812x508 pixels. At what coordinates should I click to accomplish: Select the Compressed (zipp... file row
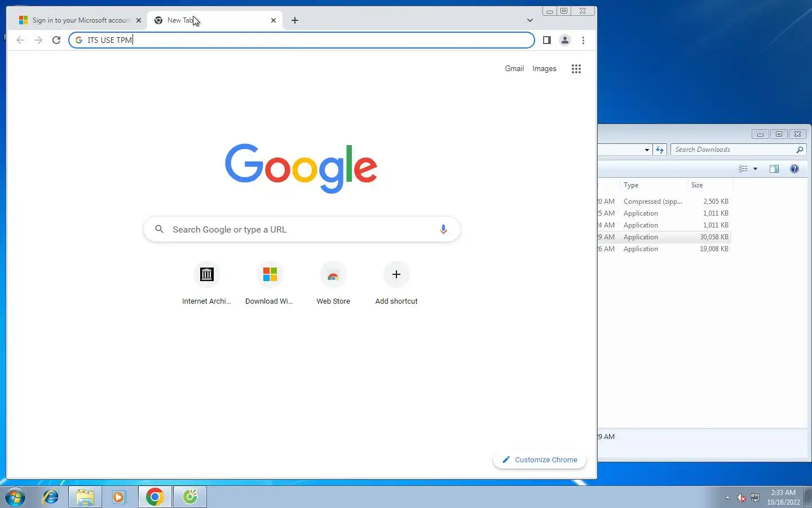pos(664,202)
